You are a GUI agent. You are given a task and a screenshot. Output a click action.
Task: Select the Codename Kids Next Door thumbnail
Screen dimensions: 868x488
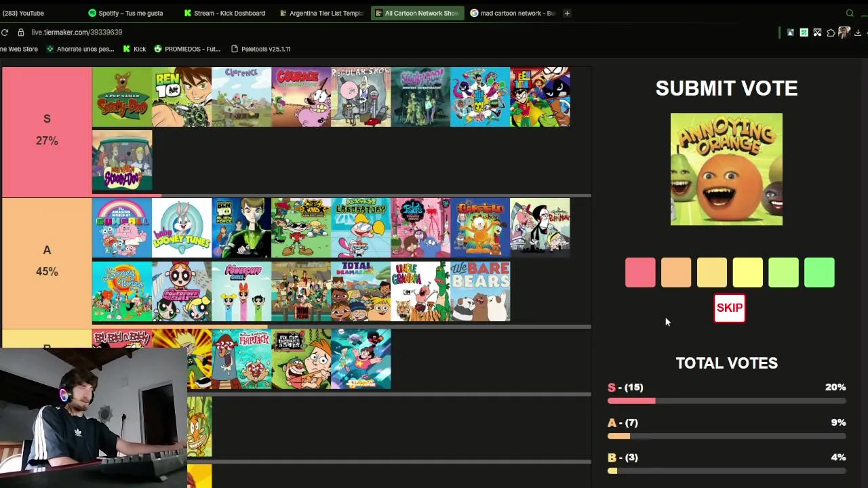pos(301,228)
